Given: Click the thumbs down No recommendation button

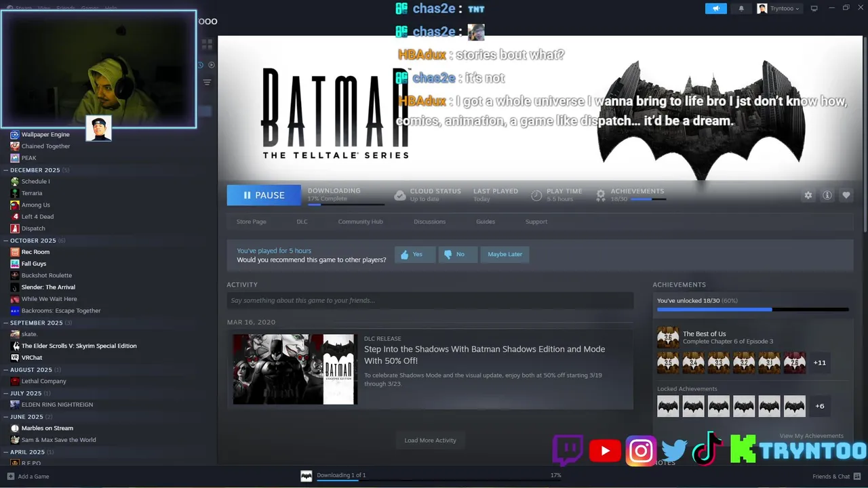Looking at the screenshot, I should point(458,254).
